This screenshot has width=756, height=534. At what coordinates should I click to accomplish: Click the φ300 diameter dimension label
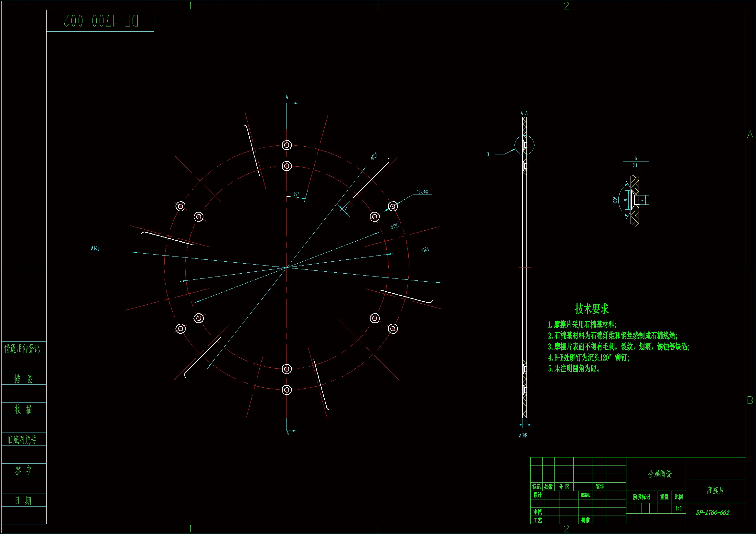pos(95,249)
